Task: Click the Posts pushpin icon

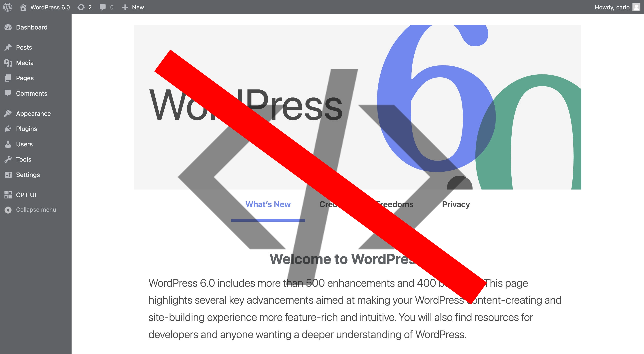Action: tap(8, 47)
